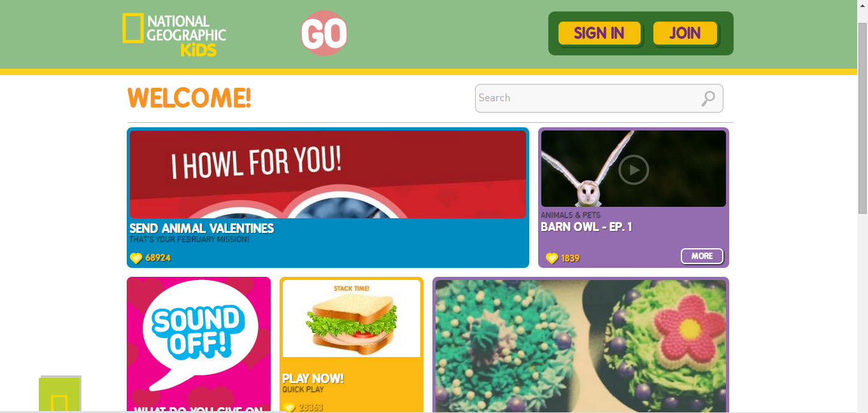Click the pink GO circle logo

(324, 33)
